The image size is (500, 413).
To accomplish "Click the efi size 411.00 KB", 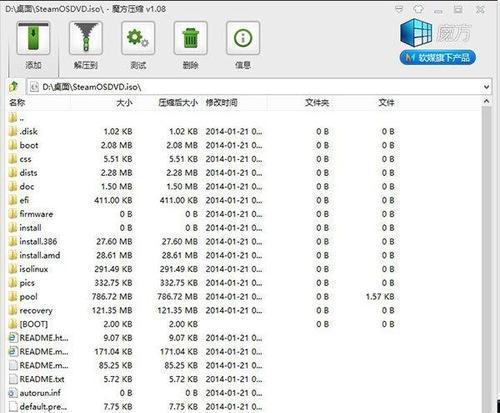I will click(x=113, y=200).
